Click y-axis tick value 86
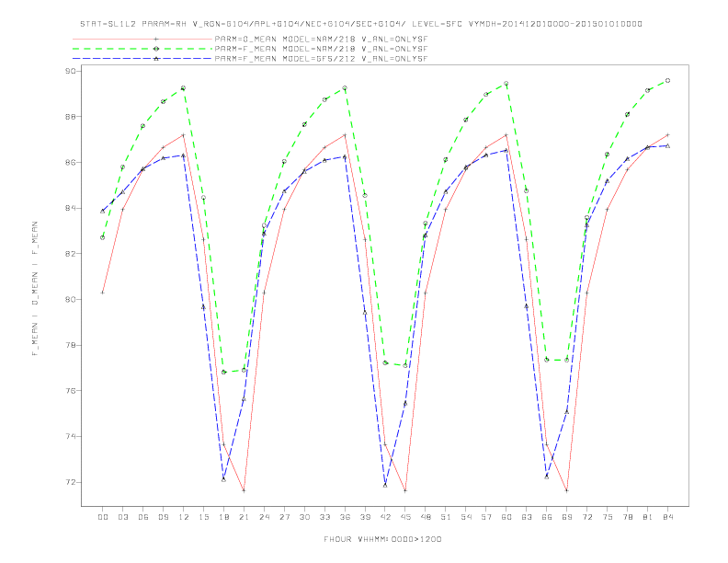The width and height of the screenshot is (728, 563). (71, 163)
